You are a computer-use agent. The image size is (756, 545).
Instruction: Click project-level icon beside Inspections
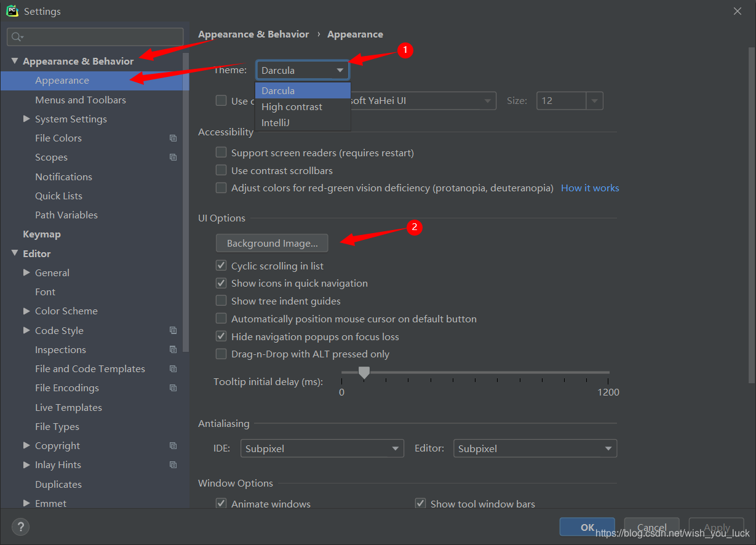point(173,349)
